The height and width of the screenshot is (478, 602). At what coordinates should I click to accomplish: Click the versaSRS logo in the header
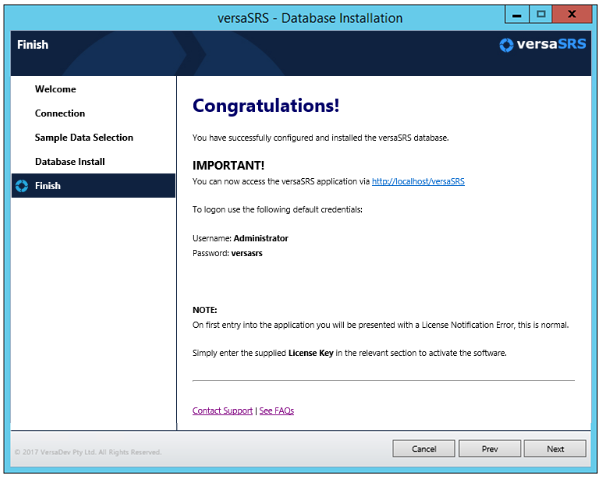click(542, 45)
